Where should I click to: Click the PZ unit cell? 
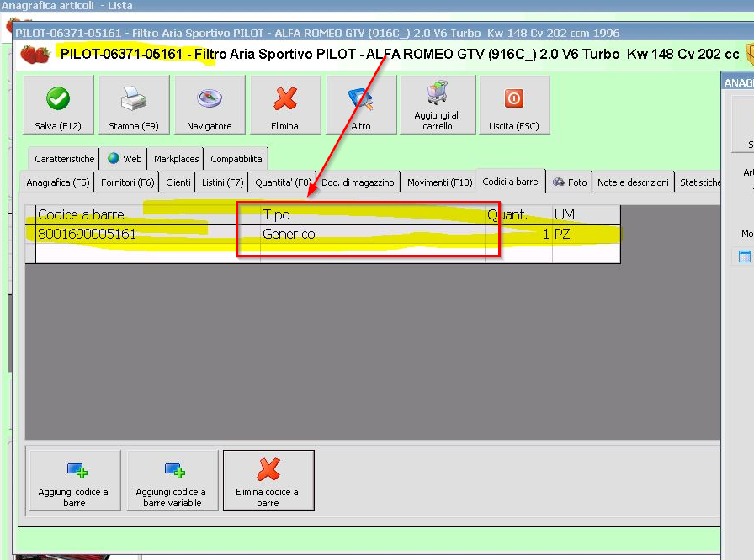(x=587, y=234)
